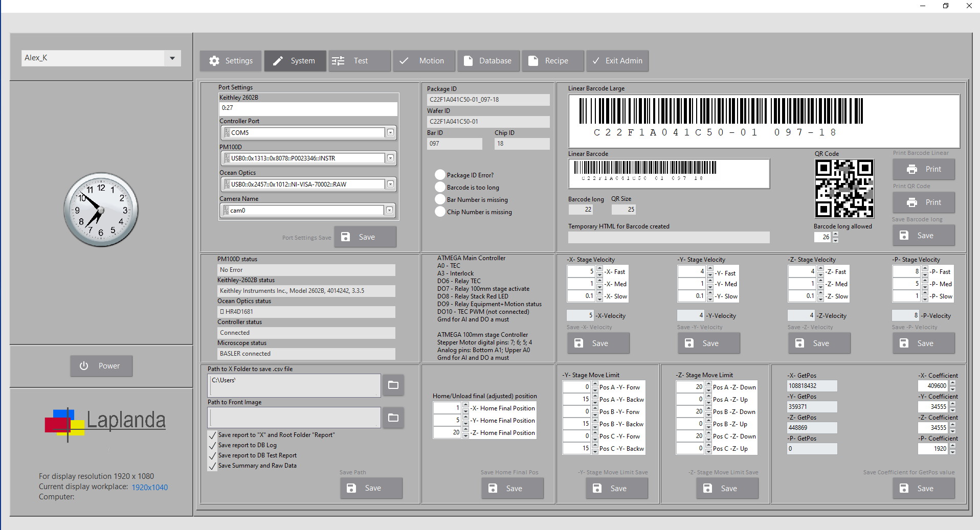Click the Print QR Code printer button
This screenshot has width=980, height=530.
pyautogui.click(x=924, y=202)
